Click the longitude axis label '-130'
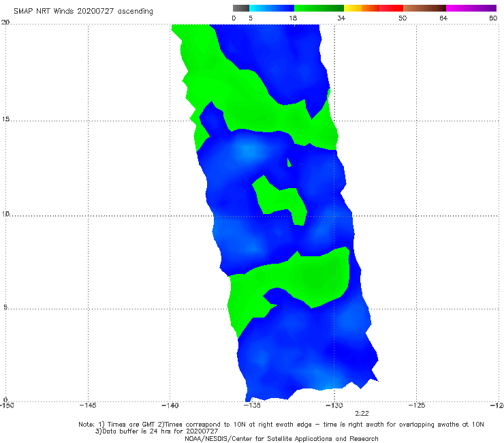Viewport: 504px width, 443px height. [334, 406]
